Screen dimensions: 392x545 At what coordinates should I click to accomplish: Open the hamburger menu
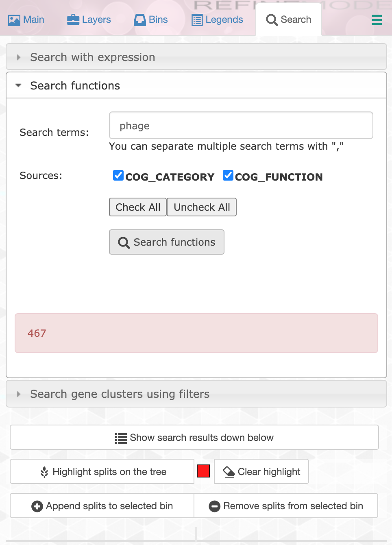click(x=377, y=20)
